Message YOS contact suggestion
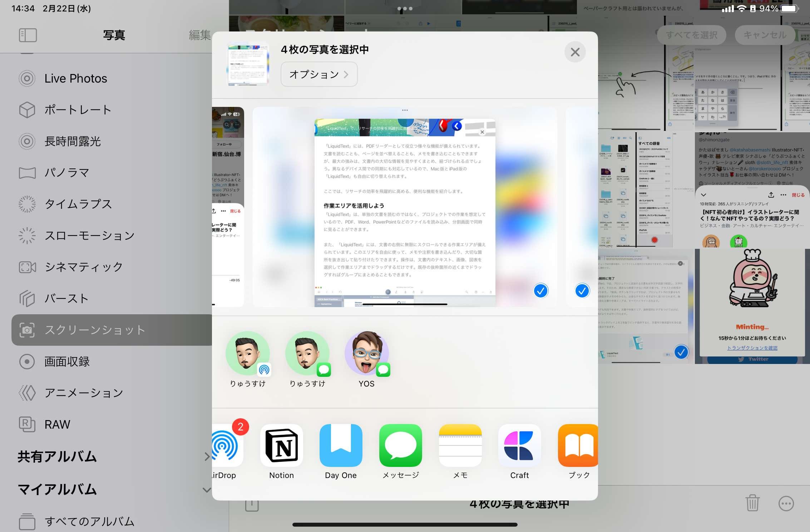 pyautogui.click(x=367, y=359)
